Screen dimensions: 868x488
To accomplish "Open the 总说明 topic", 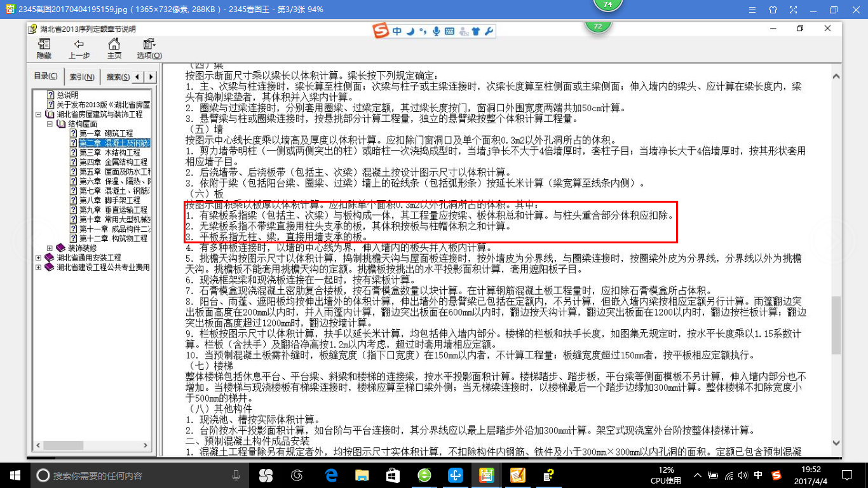I will click(x=62, y=95).
